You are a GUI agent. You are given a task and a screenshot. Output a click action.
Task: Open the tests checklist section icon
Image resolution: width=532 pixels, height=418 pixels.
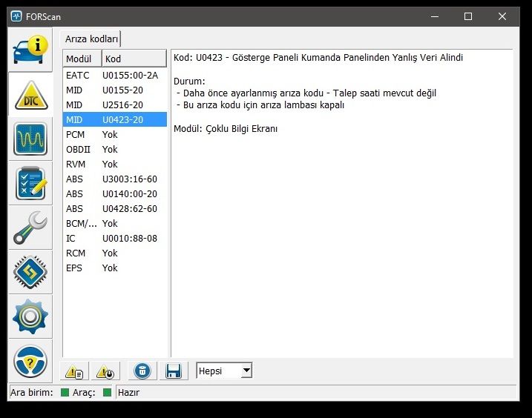click(x=30, y=183)
